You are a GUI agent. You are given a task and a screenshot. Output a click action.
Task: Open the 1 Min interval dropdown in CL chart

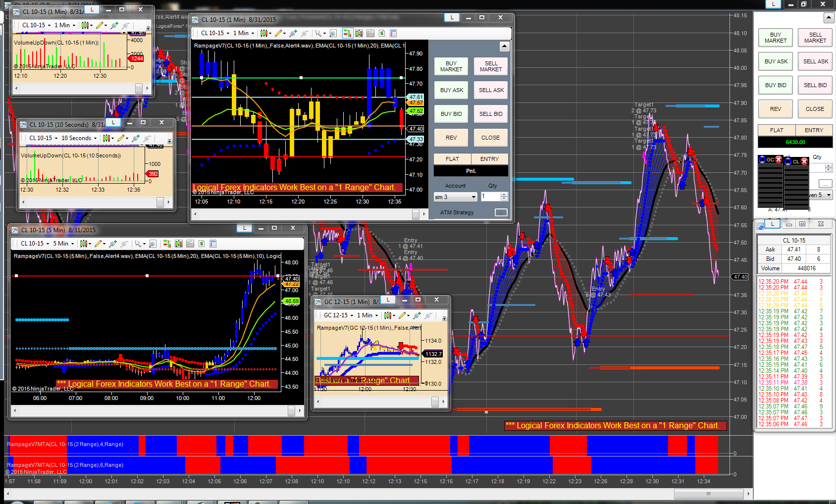pyautogui.click(x=244, y=33)
